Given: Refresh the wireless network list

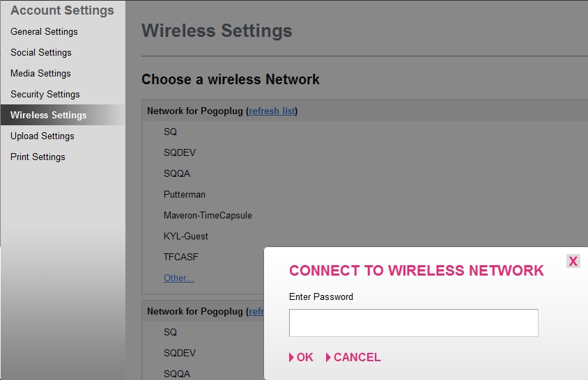Looking at the screenshot, I should coord(272,111).
